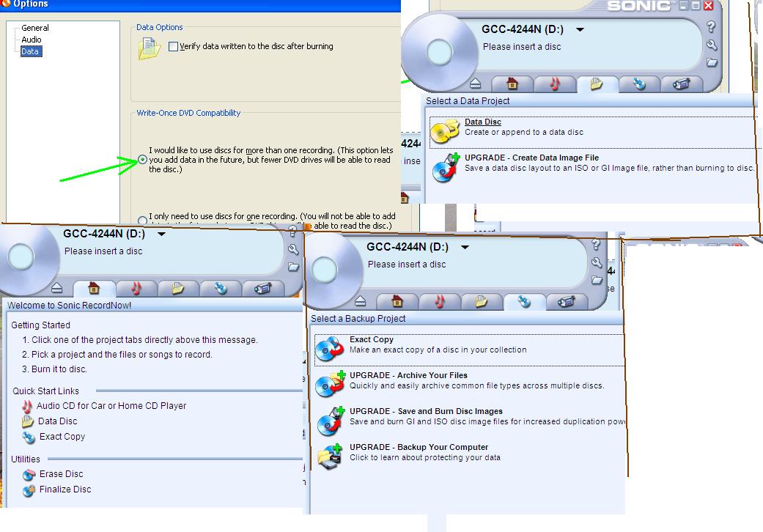Select General in the Options tree

point(35,28)
